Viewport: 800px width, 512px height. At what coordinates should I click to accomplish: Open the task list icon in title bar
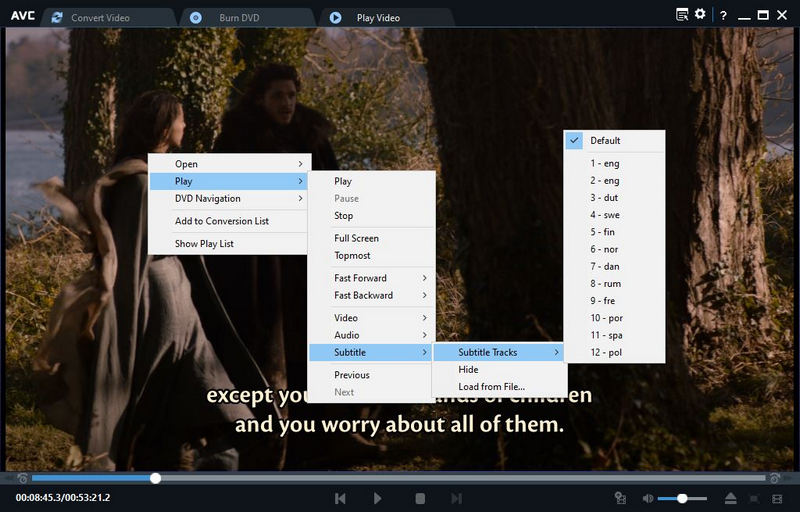tap(682, 15)
